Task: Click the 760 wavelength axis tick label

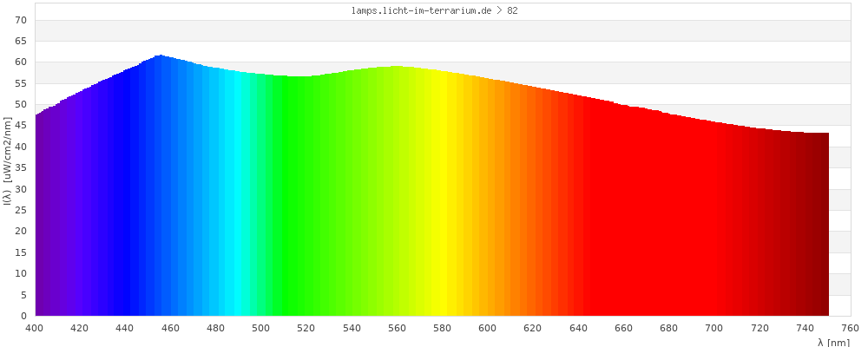Action: pyautogui.click(x=850, y=328)
